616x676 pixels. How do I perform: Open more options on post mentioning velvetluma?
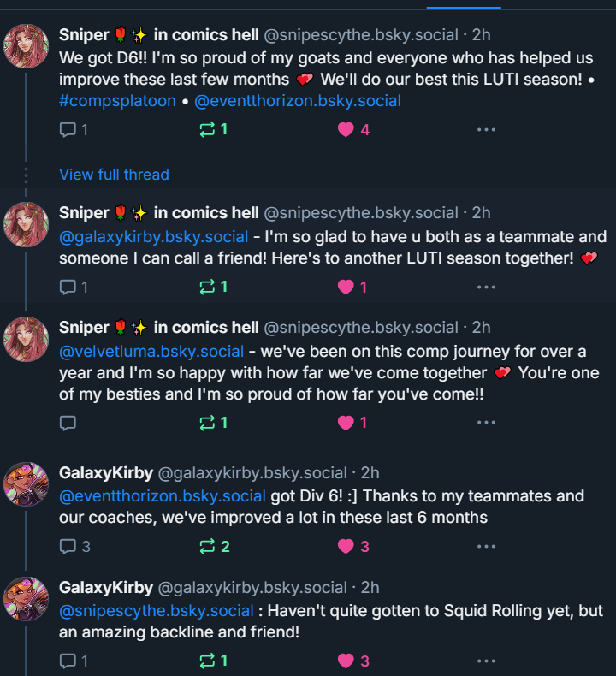tap(486, 423)
